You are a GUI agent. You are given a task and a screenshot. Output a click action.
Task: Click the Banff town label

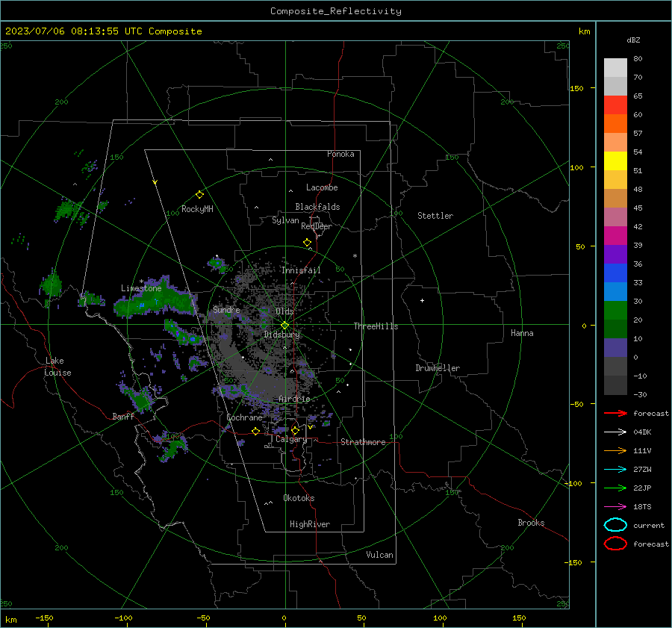coord(123,416)
